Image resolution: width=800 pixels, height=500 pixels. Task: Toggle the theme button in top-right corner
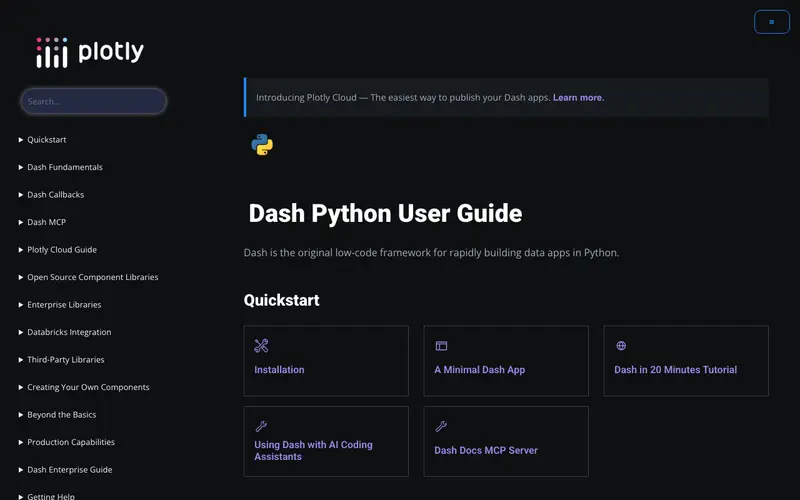pos(772,22)
